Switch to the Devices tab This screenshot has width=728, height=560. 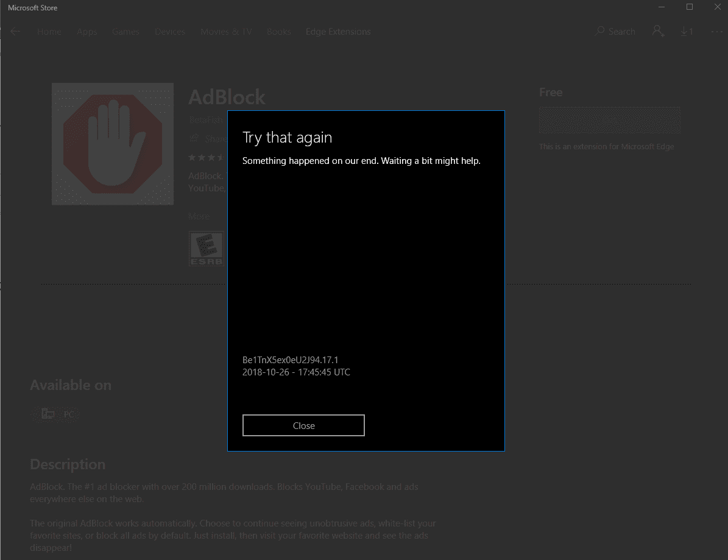(169, 32)
